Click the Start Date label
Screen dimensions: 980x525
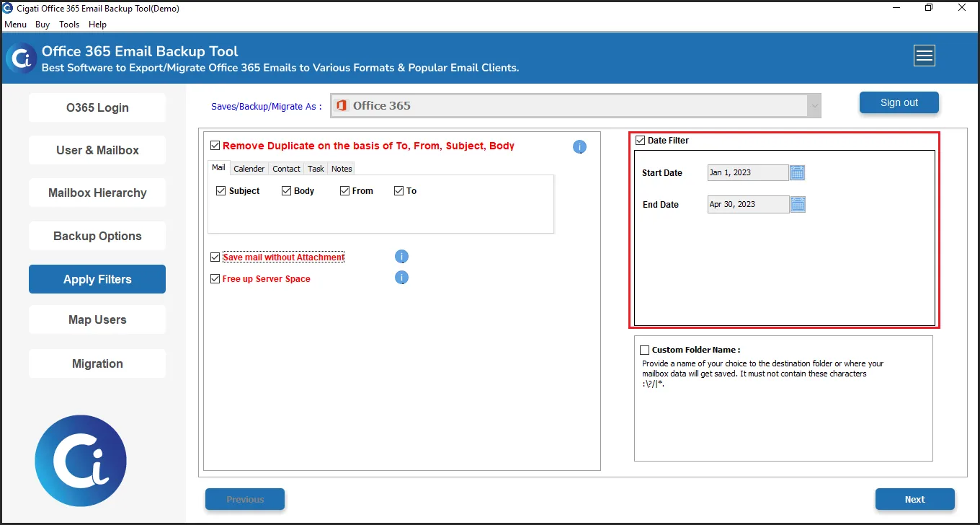point(662,173)
